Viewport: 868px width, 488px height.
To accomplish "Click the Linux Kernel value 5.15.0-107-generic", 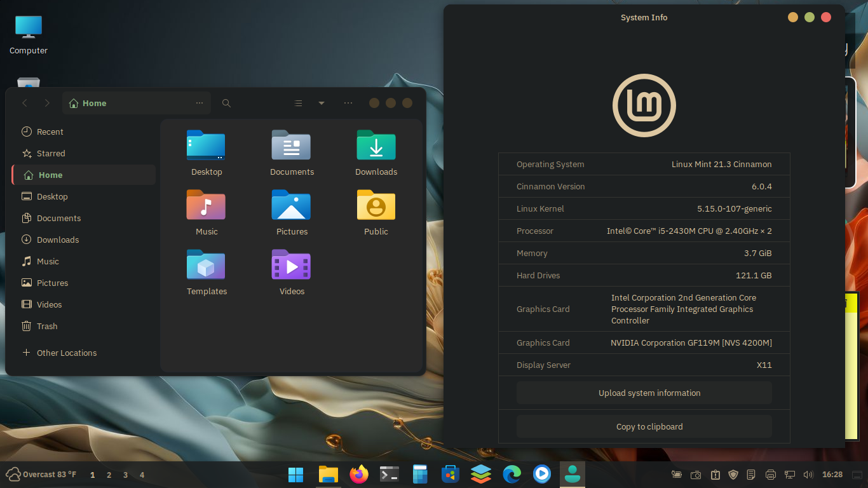I will click(x=735, y=209).
